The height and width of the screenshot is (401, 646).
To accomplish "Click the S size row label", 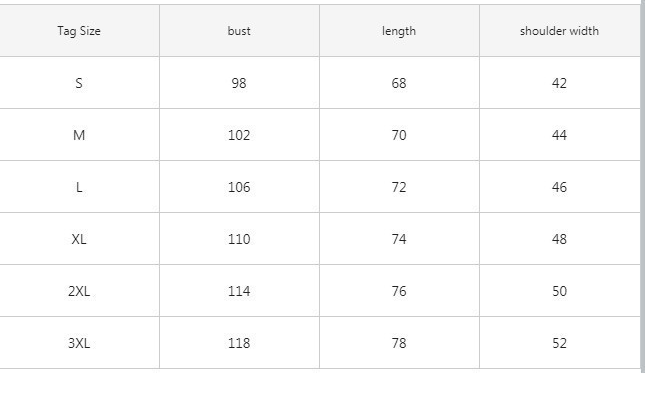I will point(79,83).
